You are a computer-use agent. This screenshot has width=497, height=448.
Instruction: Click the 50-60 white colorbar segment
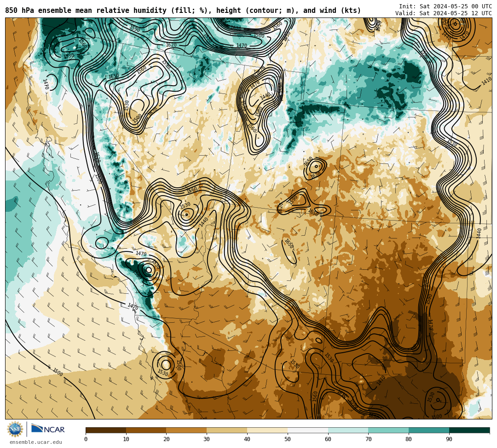click(308, 430)
